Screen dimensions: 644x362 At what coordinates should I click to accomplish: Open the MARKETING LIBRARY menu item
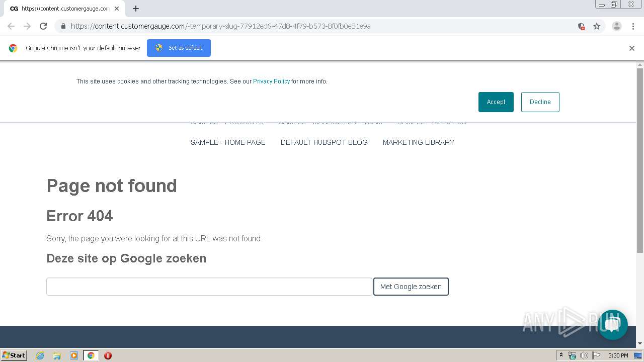[419, 142]
